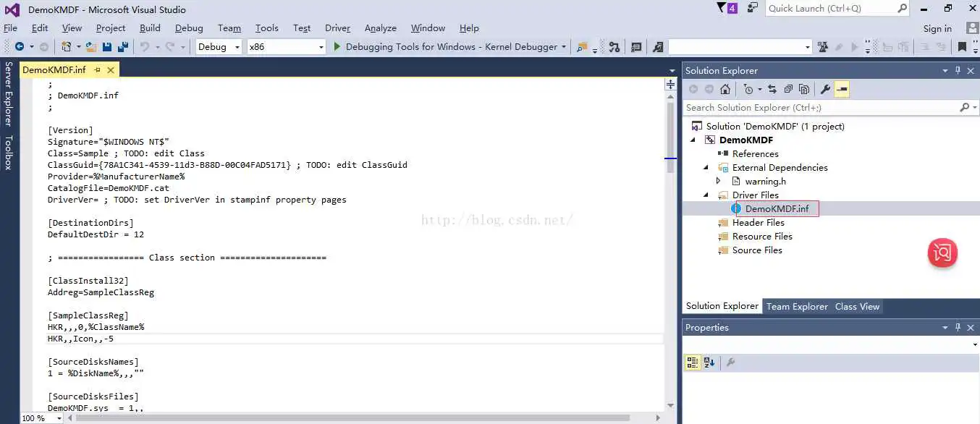
Task: Click the Home icon in Solution Explorer
Action: tap(725, 89)
